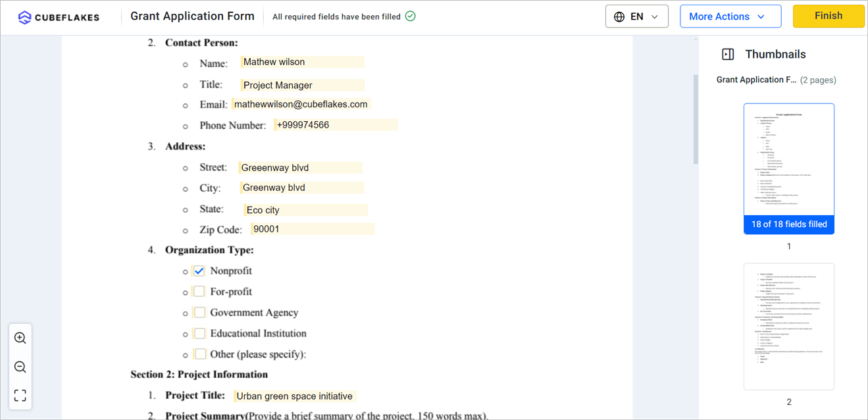Image resolution: width=868 pixels, height=420 pixels.
Task: Click the Name field with Mathew wilson
Action: pos(302,62)
